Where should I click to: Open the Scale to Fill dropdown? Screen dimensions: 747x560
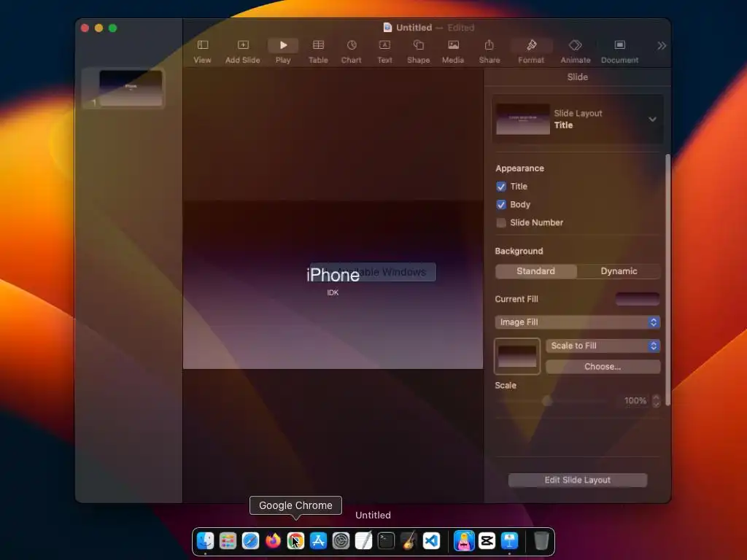point(603,346)
